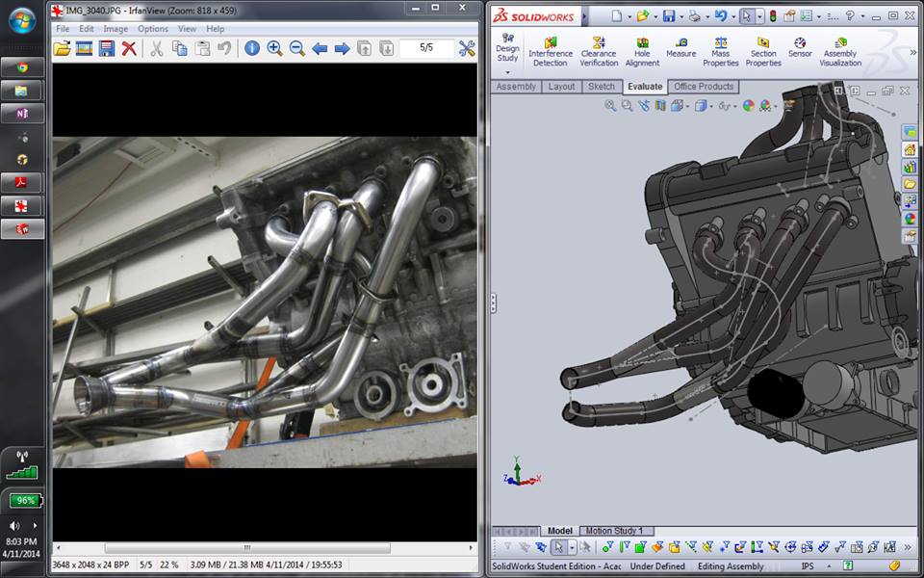
Task: Zoom out on the IrfanView image
Action: pos(297,48)
